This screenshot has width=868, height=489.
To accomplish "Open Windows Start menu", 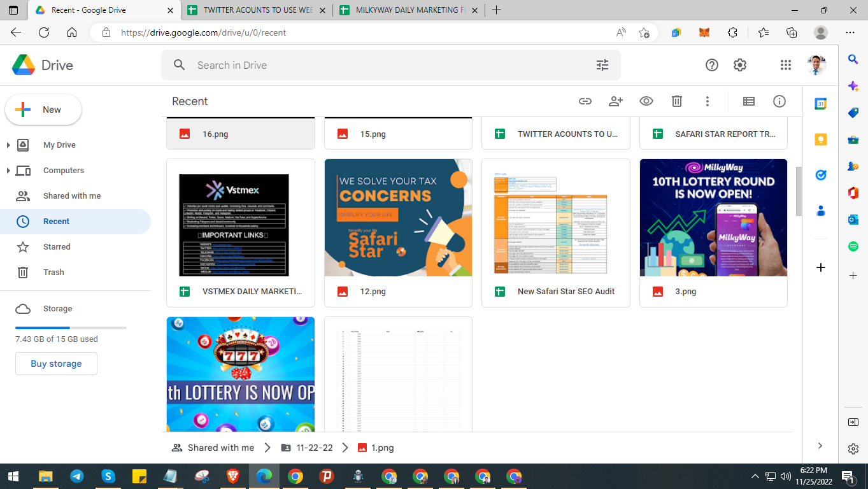I will click(13, 476).
